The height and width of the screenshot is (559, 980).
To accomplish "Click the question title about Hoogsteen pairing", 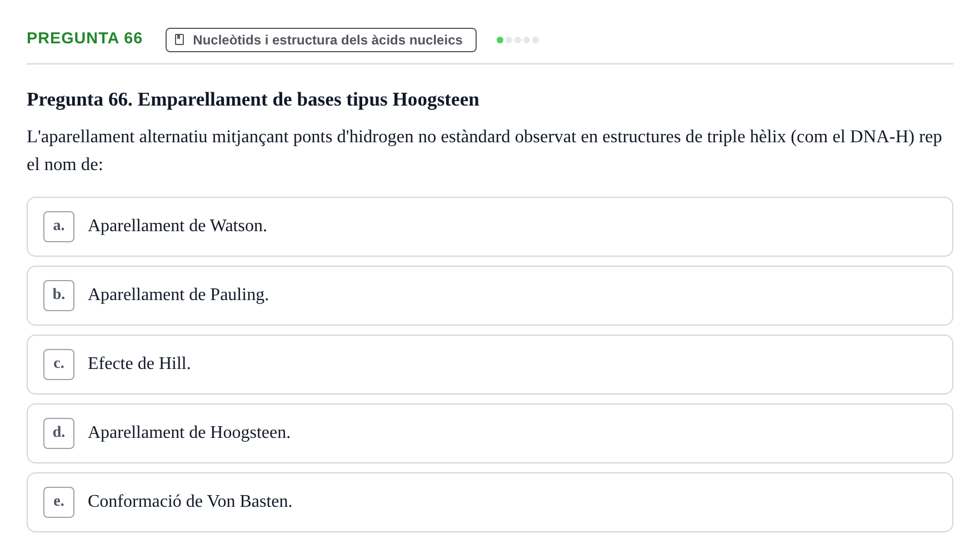I will (253, 99).
